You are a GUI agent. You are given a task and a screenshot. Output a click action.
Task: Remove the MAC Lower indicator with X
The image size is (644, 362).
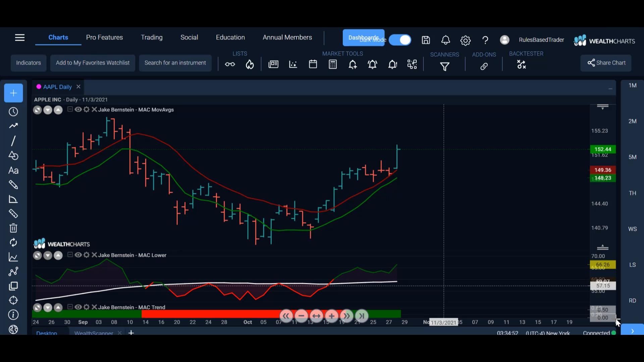pyautogui.click(x=94, y=255)
